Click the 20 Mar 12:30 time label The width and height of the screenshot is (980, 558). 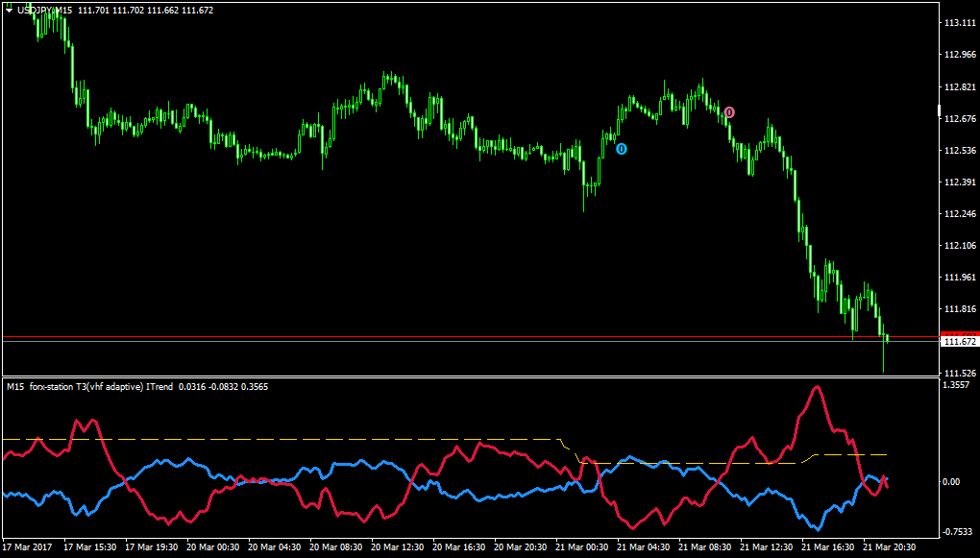[396, 546]
